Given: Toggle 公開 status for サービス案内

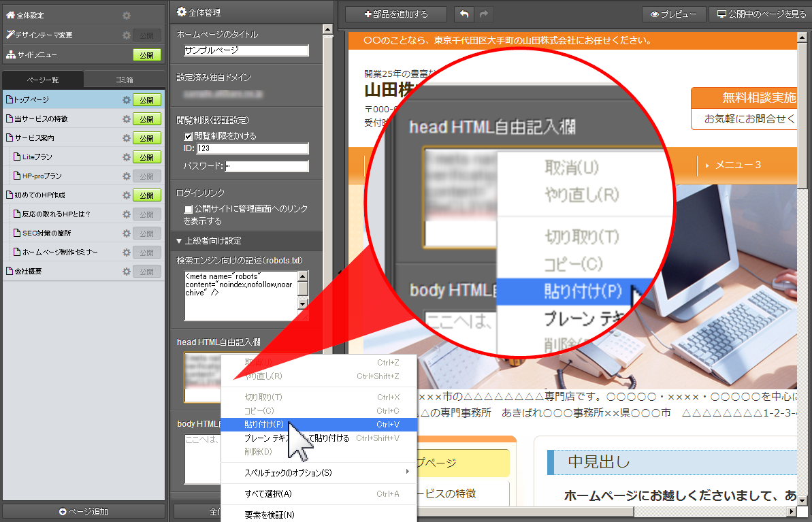Looking at the screenshot, I should coord(147,138).
